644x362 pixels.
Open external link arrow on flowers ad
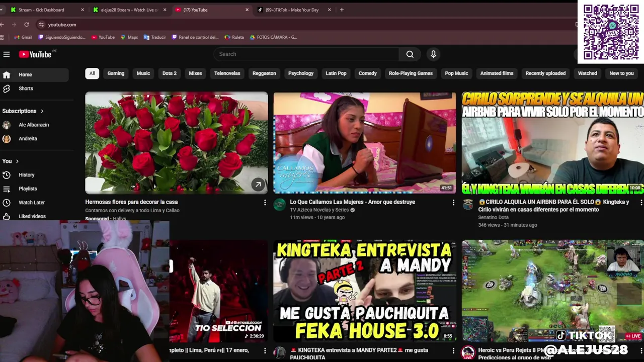(258, 185)
